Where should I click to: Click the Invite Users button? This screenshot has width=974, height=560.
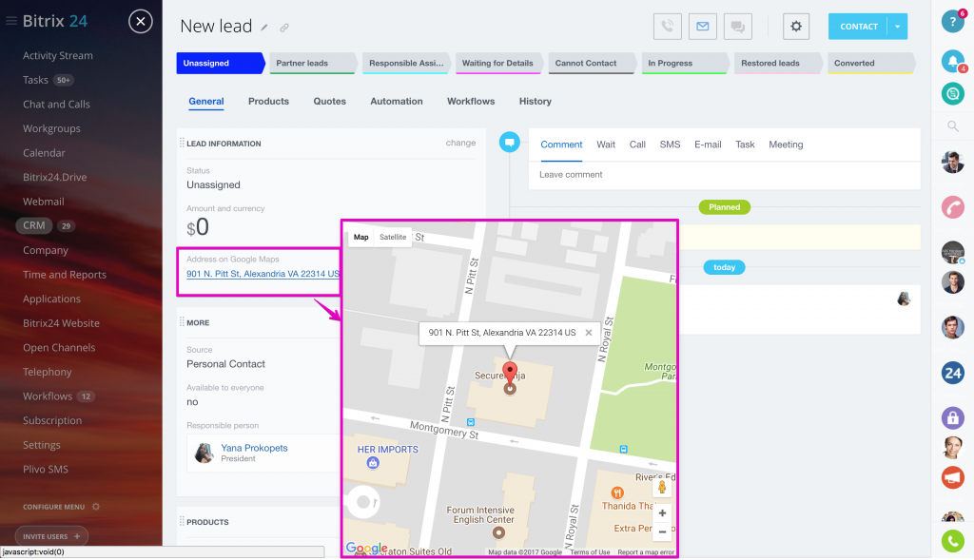tap(51, 536)
